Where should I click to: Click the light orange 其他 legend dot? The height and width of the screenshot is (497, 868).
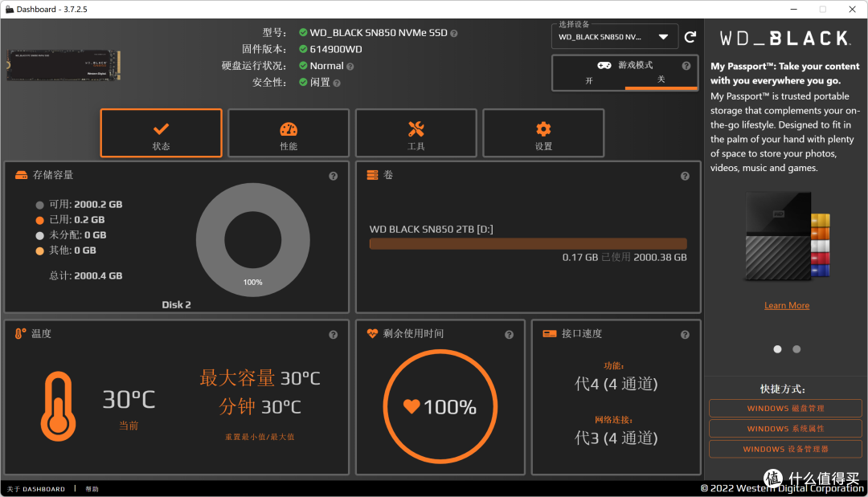pyautogui.click(x=39, y=251)
